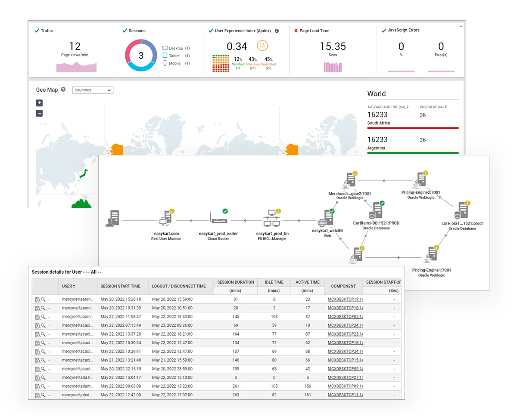The image size is (517, 420).
Task: Select the easykart_prod_tm F5 BIG-IP node
Action: coord(272,219)
